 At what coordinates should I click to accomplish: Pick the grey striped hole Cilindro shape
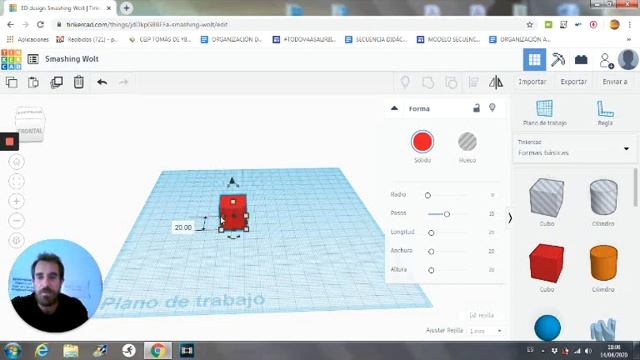[603, 198]
